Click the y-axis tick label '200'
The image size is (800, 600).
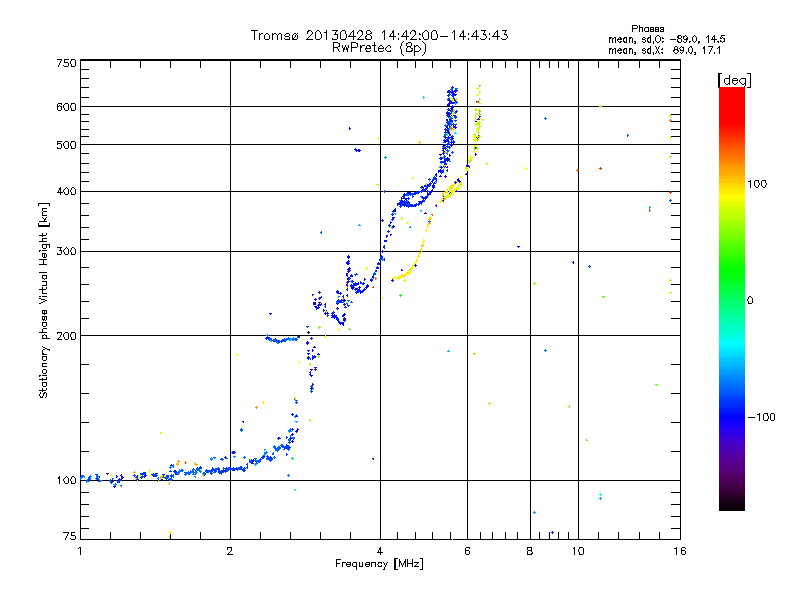[x=66, y=336]
